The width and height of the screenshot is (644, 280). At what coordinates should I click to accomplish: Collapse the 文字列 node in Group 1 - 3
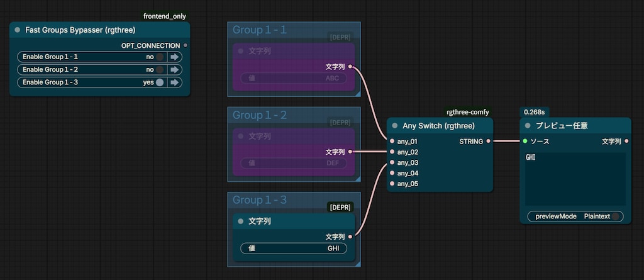click(x=241, y=221)
